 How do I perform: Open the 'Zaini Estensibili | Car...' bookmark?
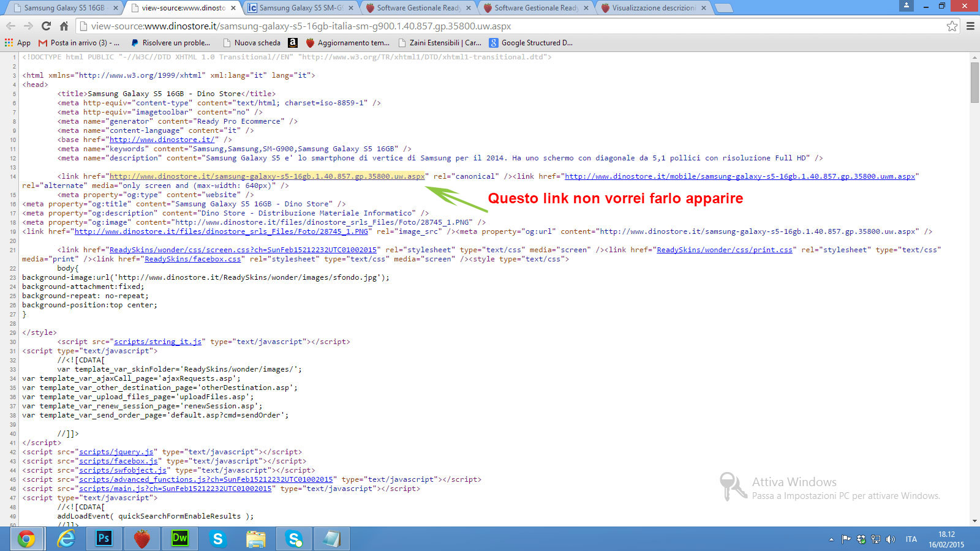pyautogui.click(x=440, y=43)
